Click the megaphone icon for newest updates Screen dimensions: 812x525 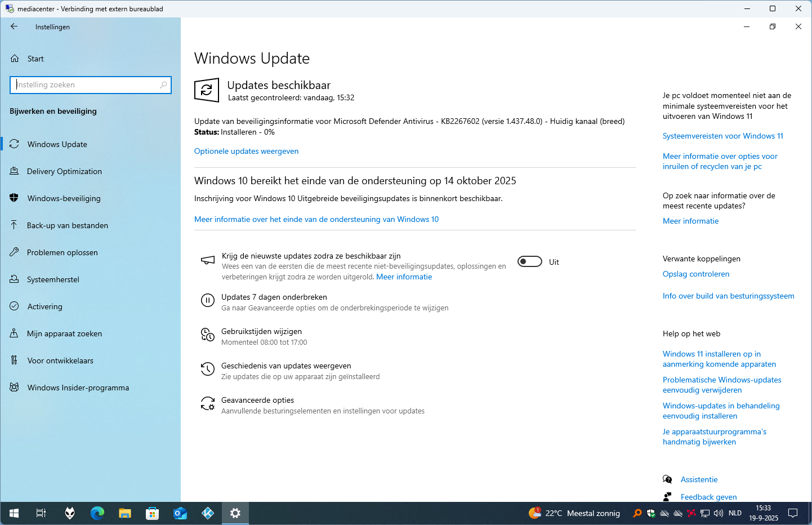pos(208,260)
